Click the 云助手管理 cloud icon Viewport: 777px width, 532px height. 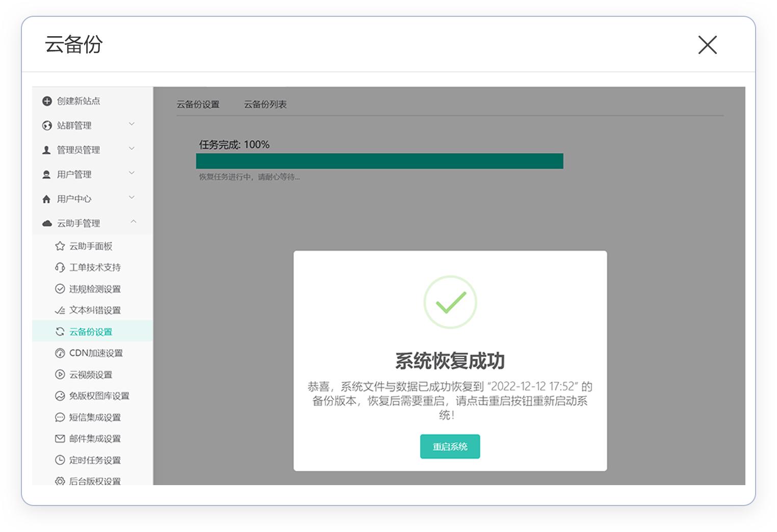46,223
